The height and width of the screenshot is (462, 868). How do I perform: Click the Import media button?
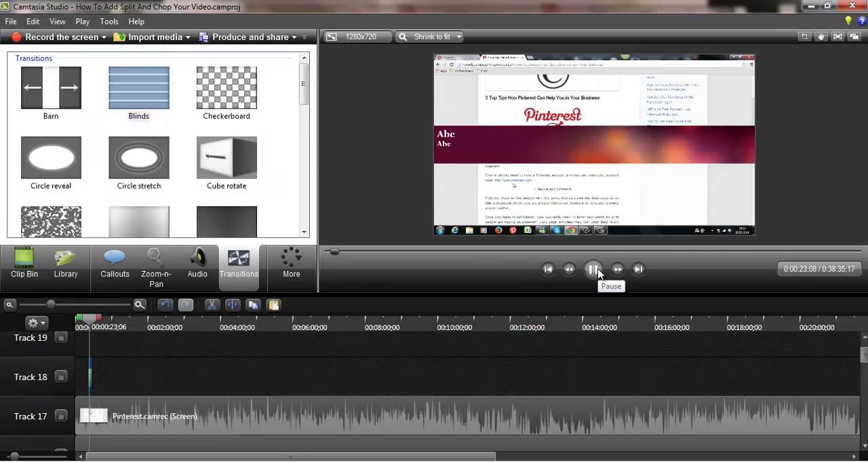149,37
